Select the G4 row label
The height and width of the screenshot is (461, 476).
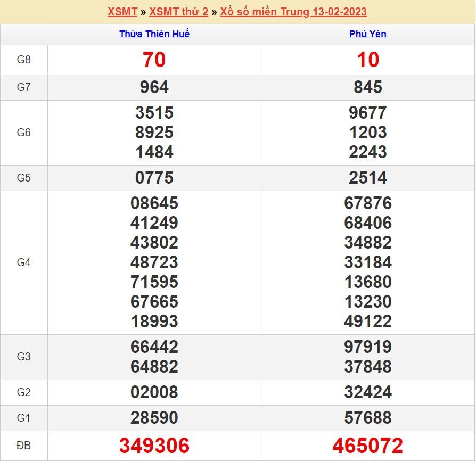23,262
